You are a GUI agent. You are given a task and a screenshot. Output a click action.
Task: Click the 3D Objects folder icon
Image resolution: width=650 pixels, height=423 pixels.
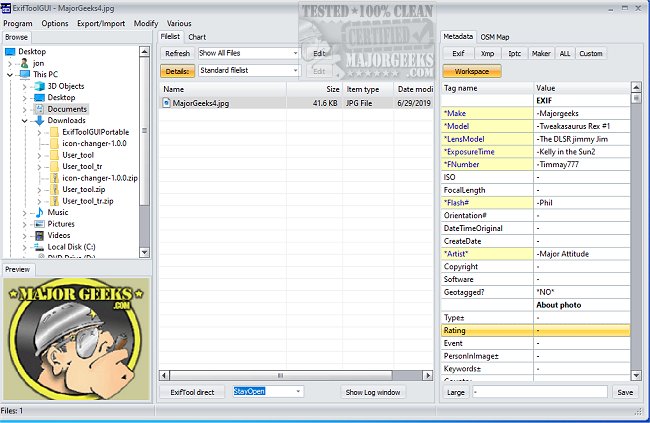pyautogui.click(x=39, y=87)
